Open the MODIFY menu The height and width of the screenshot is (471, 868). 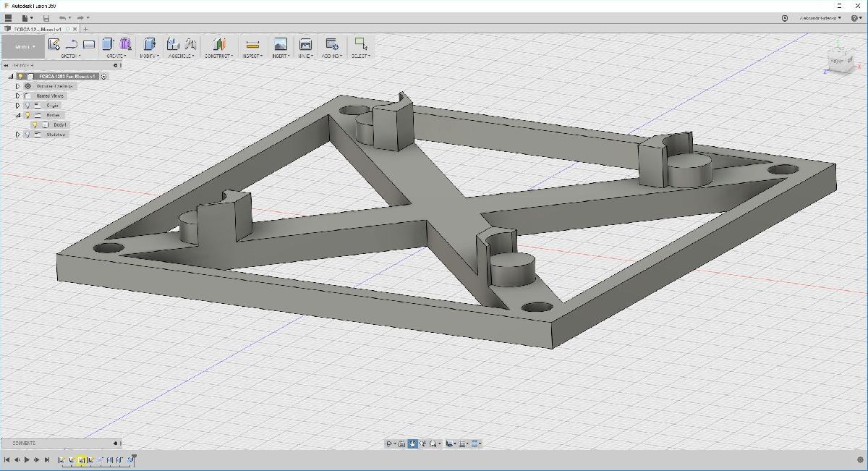click(x=149, y=56)
